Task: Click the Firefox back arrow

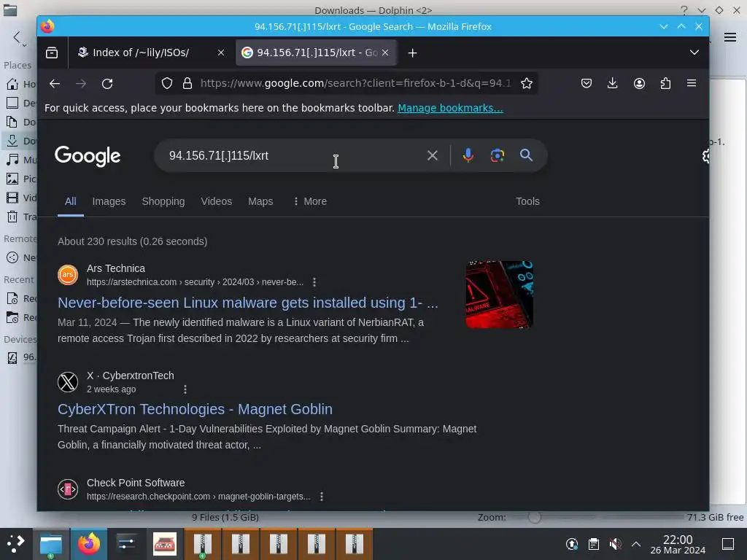Action: pos(55,84)
